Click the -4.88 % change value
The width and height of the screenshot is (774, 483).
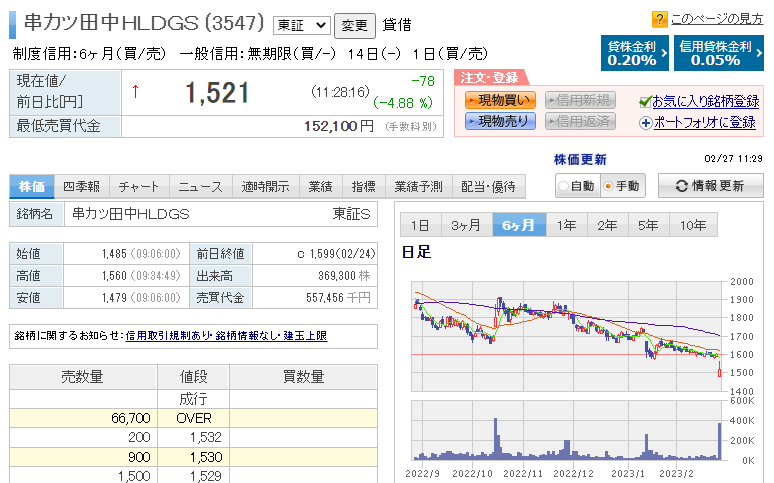coord(403,103)
